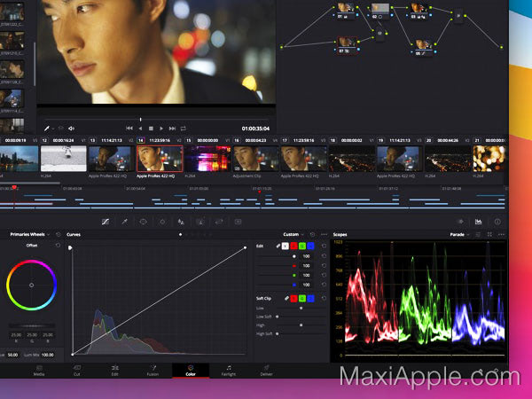532x399 pixels.
Task: Reset green intensity value 100
Action: point(324,275)
